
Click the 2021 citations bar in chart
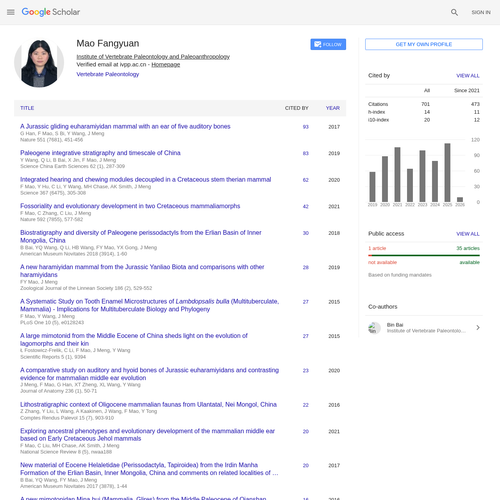[397, 175]
